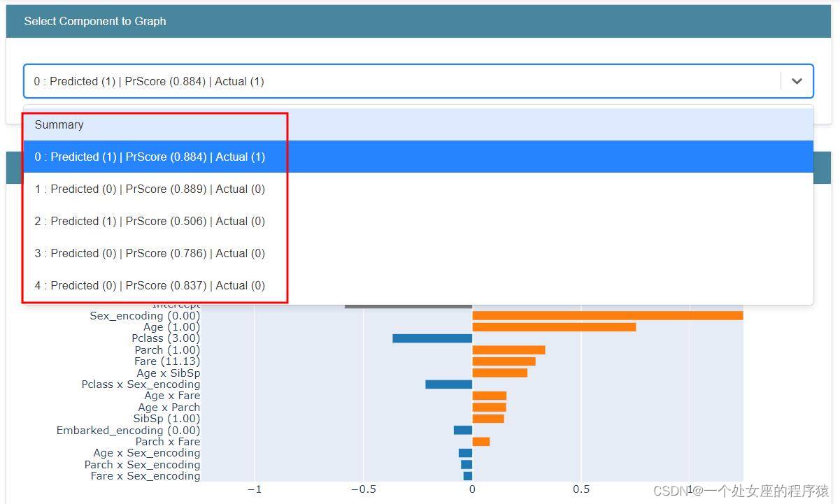Click the blue Pclass x Sex_encoding bar

point(448,384)
